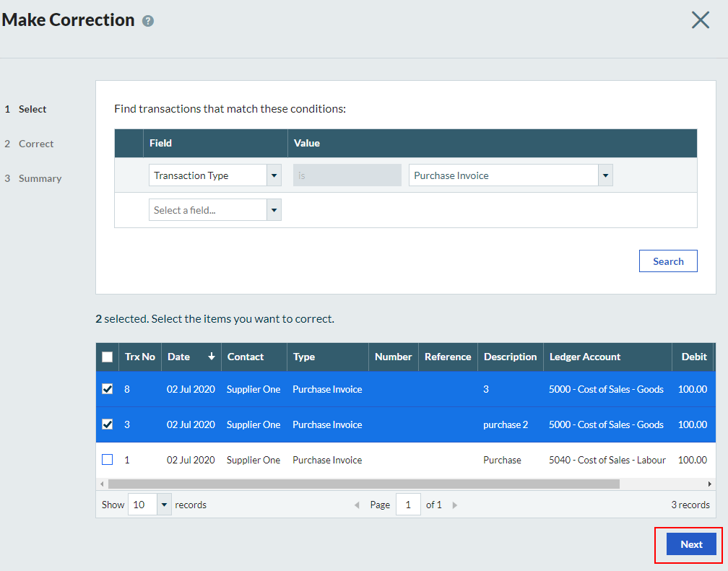Screen dimensions: 728x571
Task: Select the Summary step
Action: pyautogui.click(x=40, y=178)
